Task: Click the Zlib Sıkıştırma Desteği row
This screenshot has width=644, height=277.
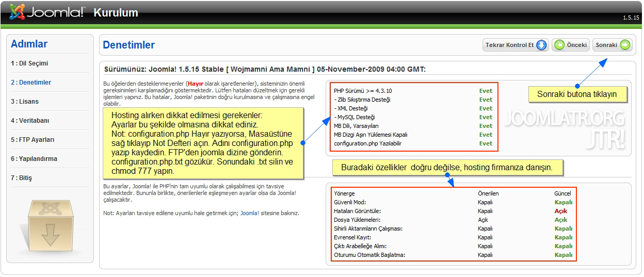Action: (413, 100)
